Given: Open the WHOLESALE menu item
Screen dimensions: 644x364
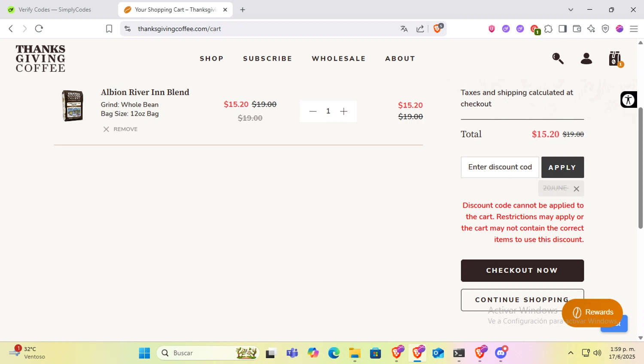Looking at the screenshot, I should pyautogui.click(x=339, y=58).
